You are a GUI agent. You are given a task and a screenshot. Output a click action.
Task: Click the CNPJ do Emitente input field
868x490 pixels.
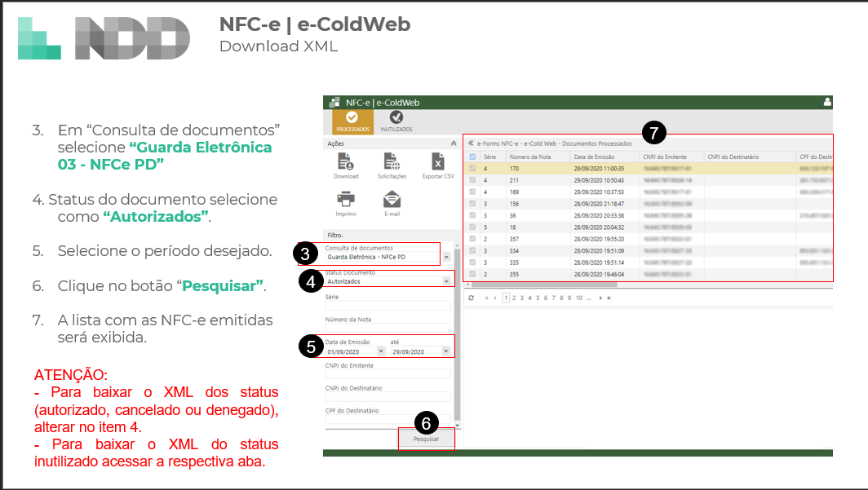388,374
